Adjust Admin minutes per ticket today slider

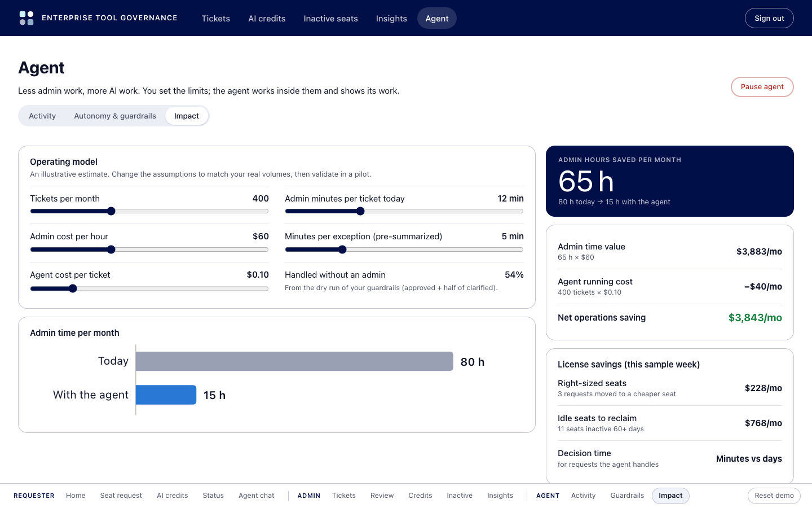click(404, 211)
